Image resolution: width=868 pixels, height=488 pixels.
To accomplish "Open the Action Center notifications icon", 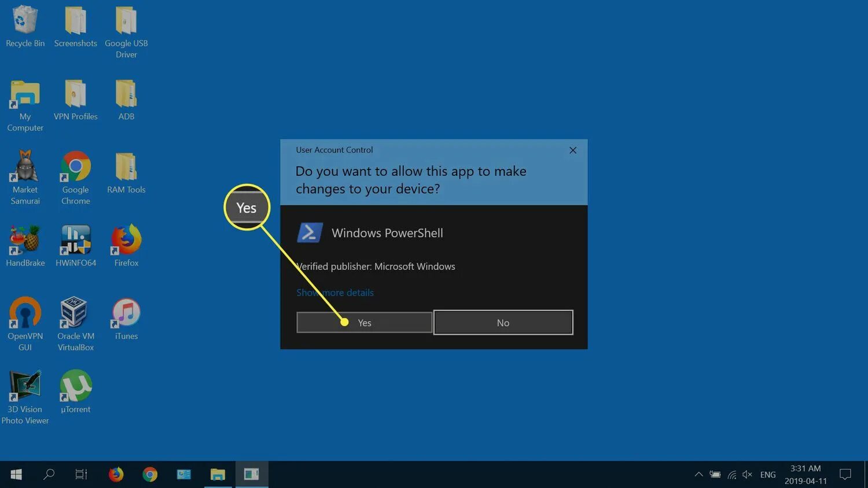I will pos(845,475).
